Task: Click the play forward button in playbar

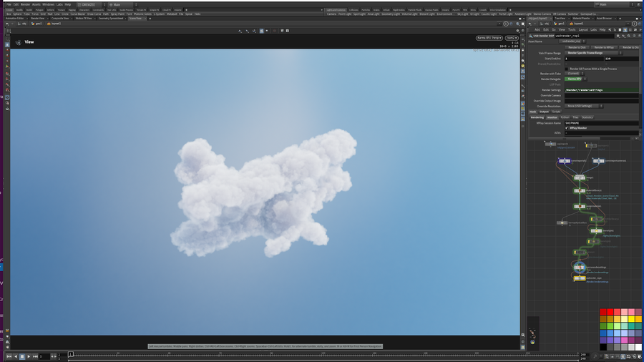Action: 29,356
